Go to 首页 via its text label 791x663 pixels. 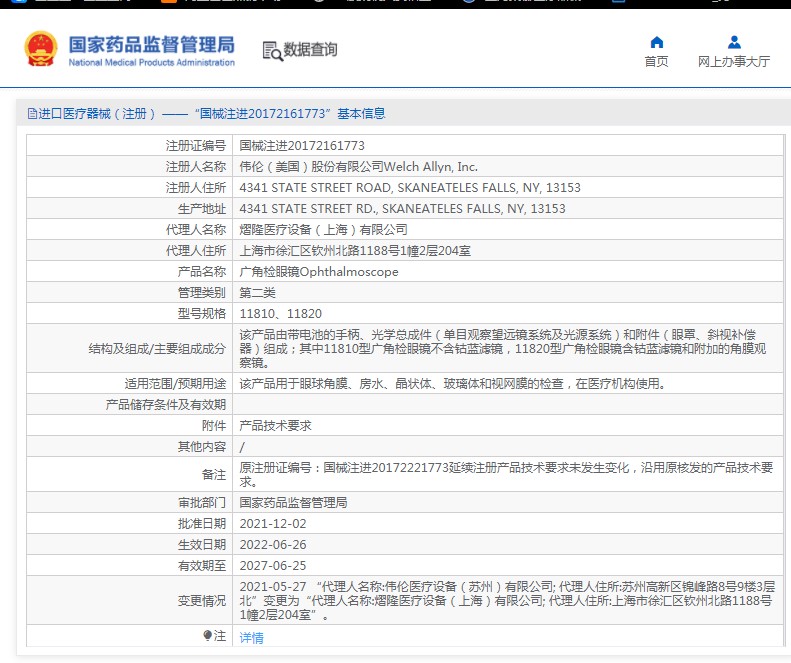656,62
